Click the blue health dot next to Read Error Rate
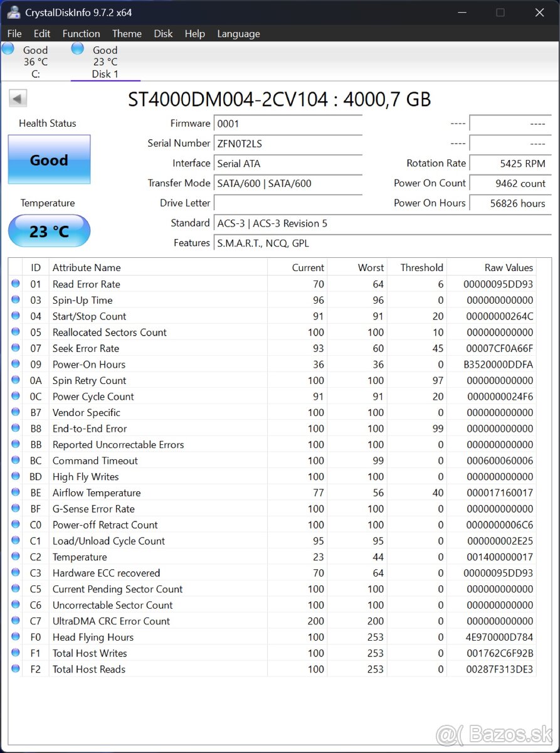This screenshot has height=753, width=560. click(x=15, y=284)
